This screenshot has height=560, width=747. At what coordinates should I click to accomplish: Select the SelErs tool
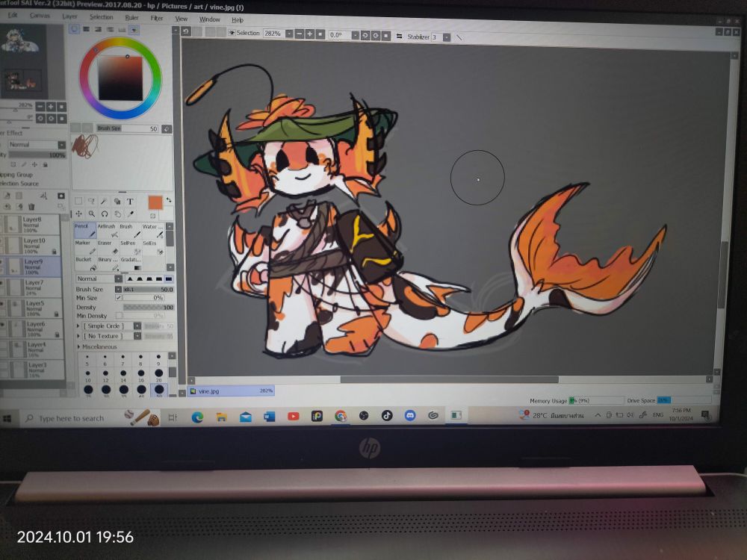pyautogui.click(x=152, y=247)
